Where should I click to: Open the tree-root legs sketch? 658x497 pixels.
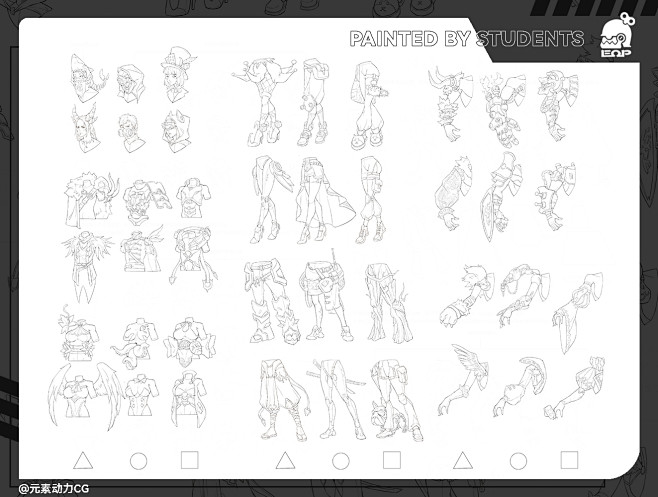[388, 303]
